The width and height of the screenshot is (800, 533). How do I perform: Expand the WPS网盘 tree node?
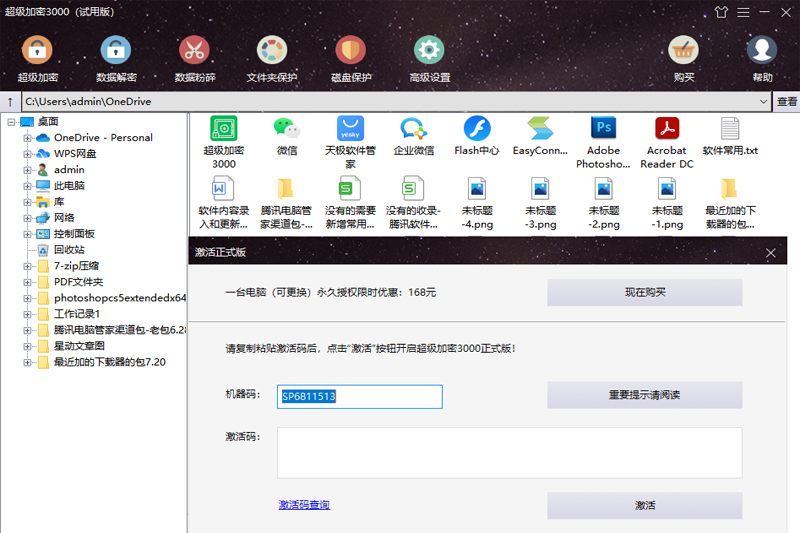point(28,154)
